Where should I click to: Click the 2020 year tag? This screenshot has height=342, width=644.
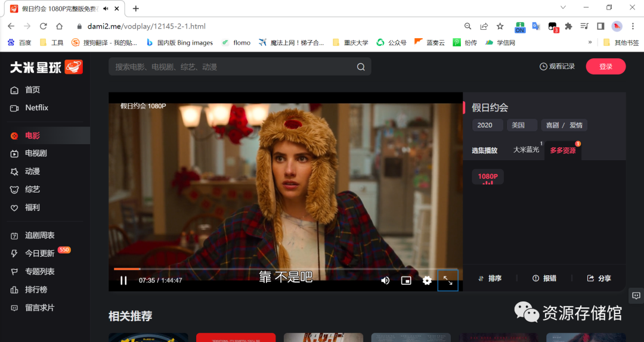point(488,125)
